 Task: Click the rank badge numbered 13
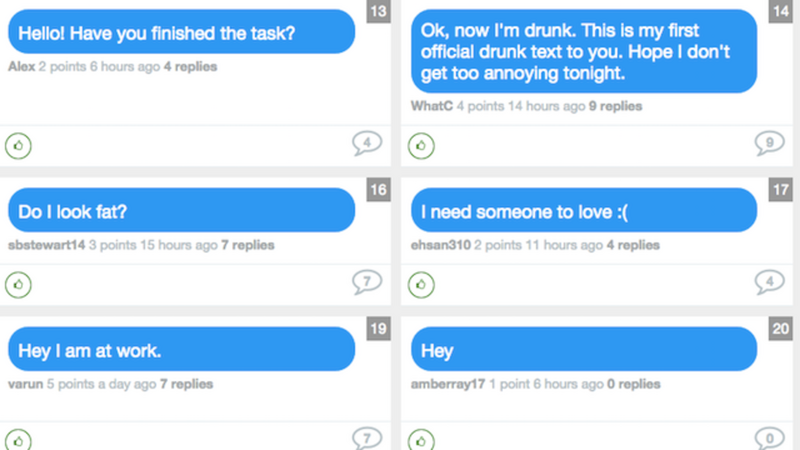pyautogui.click(x=379, y=12)
